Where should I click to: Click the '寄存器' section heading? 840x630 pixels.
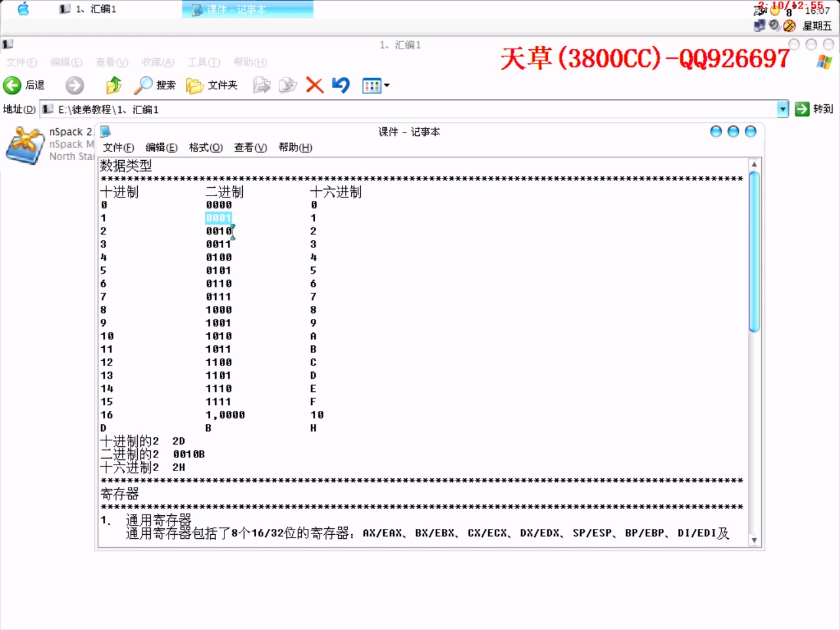119,493
